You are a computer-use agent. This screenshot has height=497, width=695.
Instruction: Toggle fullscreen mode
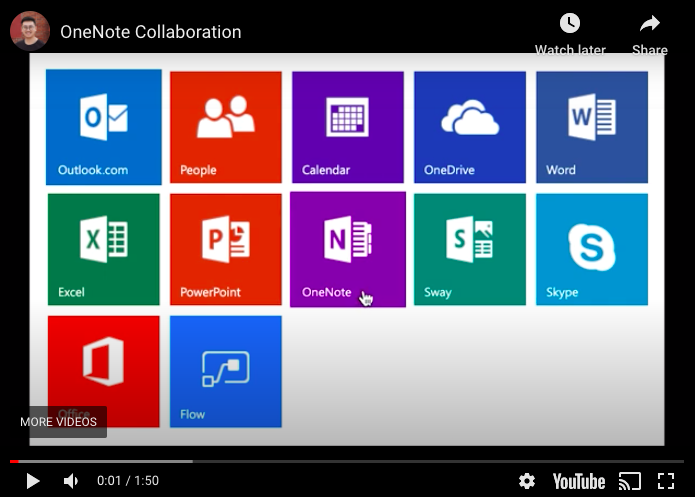pos(666,481)
